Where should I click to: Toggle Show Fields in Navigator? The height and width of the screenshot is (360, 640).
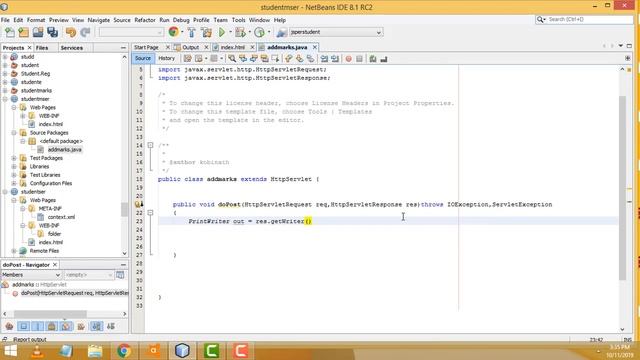click(x=24, y=326)
